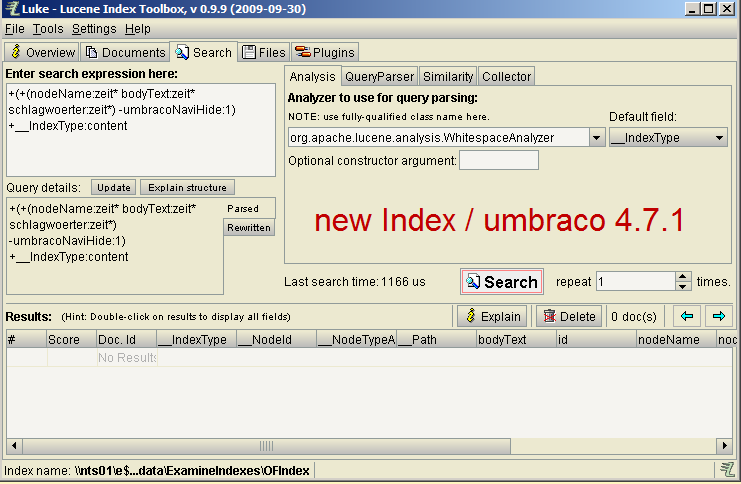Click the Delete results button
The height and width of the screenshot is (484, 741).
569,316
